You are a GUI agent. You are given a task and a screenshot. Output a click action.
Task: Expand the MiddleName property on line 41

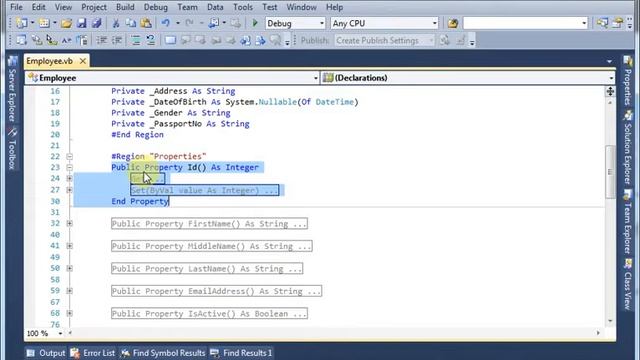point(69,246)
